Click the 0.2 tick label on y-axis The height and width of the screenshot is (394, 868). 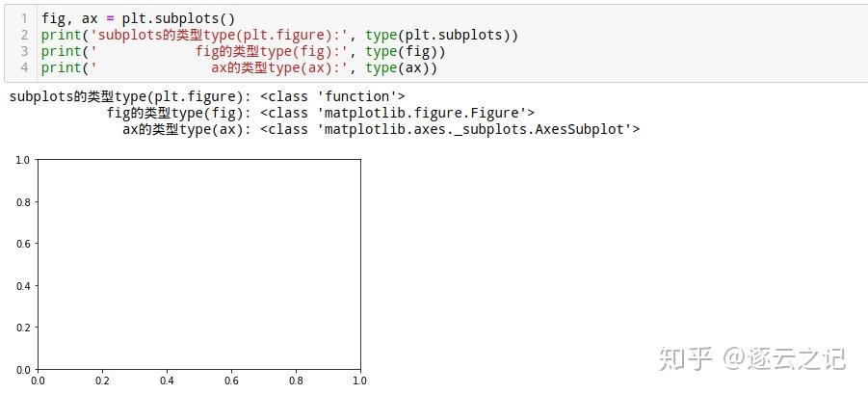point(21,328)
